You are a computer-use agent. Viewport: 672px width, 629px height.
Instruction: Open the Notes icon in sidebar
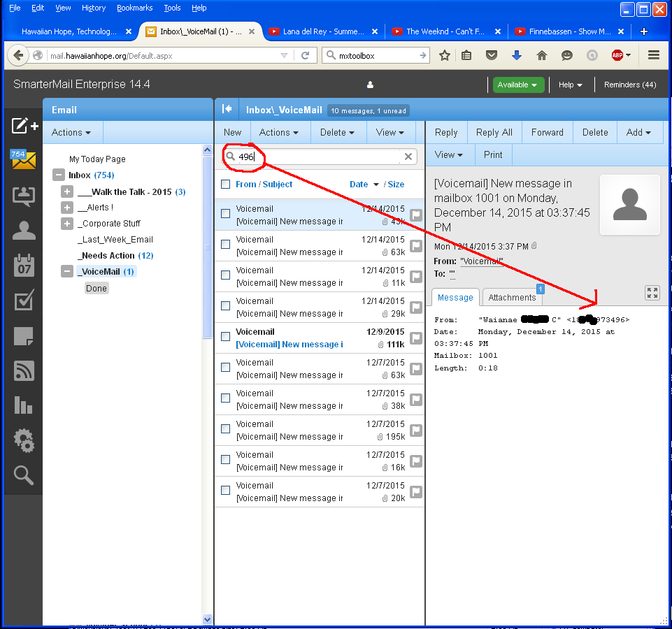point(24,336)
